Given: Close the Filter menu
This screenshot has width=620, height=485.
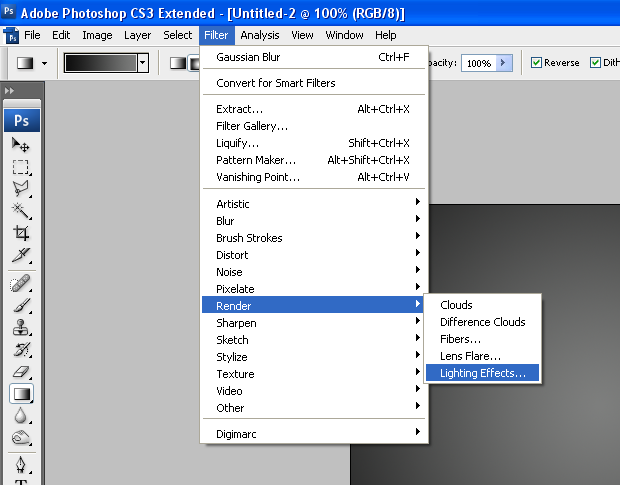Looking at the screenshot, I should [x=216, y=35].
